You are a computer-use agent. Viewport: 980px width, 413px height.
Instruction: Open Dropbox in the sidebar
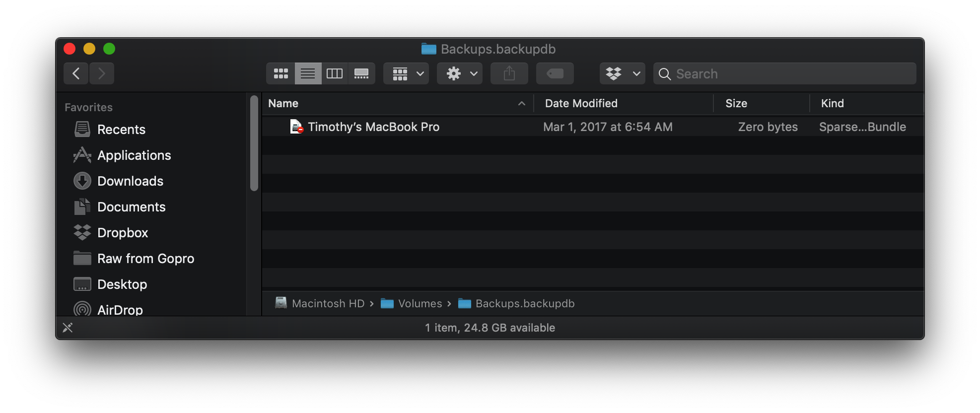151,233
